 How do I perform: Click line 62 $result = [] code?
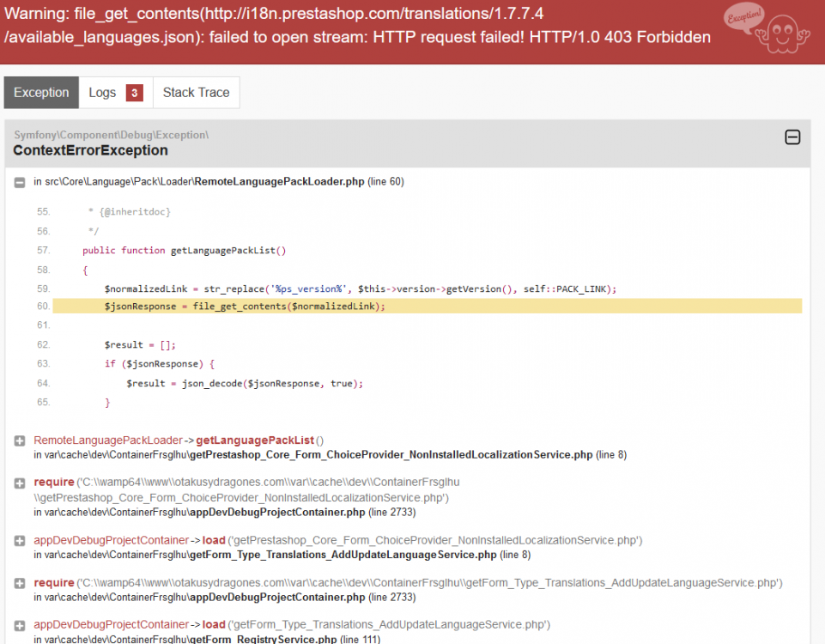140,345
